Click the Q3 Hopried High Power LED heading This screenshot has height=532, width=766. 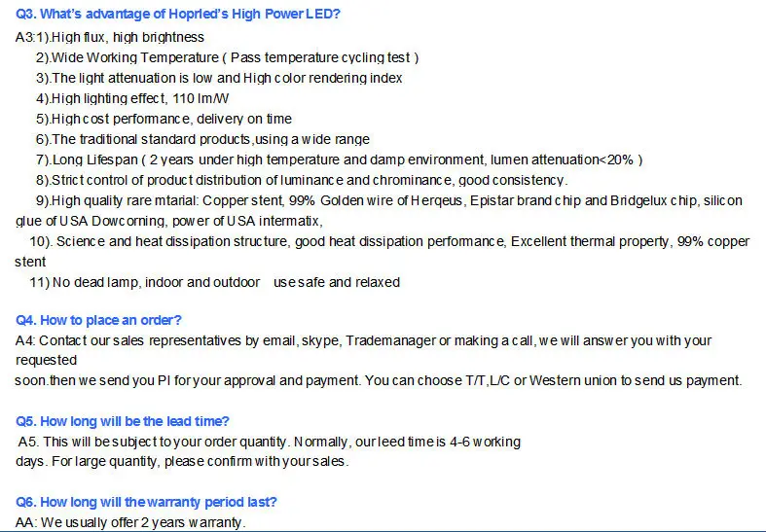[178, 15]
